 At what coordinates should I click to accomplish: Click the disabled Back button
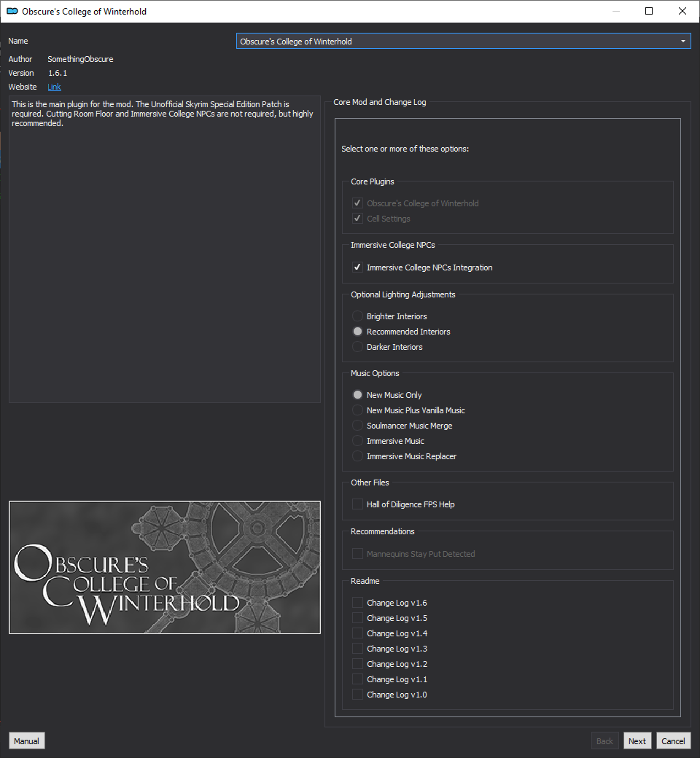[x=604, y=741]
